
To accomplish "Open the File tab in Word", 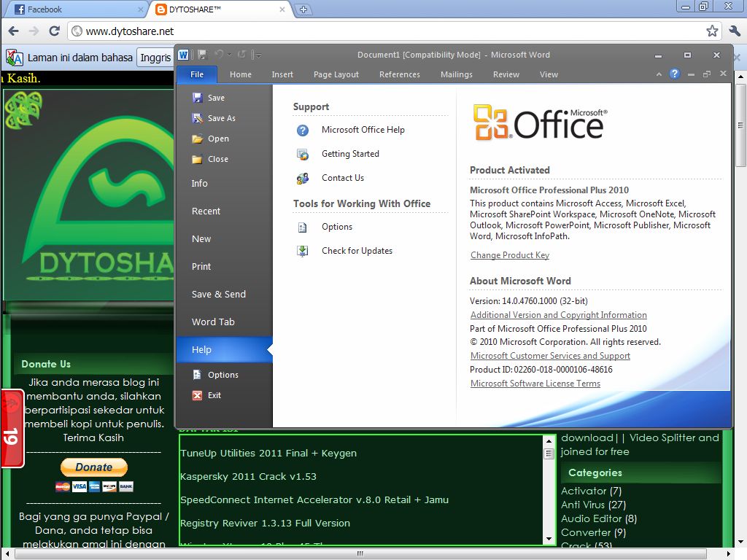I will 197,74.
